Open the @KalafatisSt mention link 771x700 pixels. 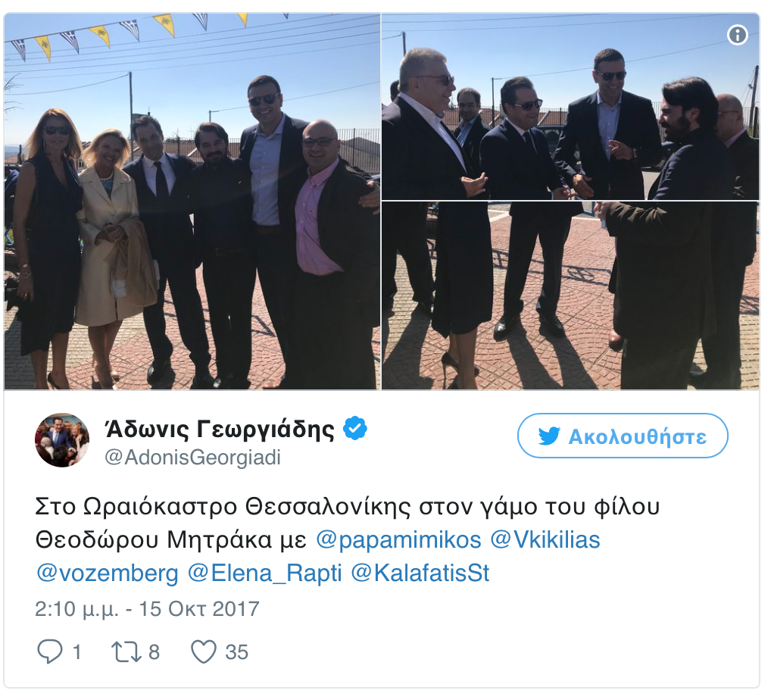point(420,573)
